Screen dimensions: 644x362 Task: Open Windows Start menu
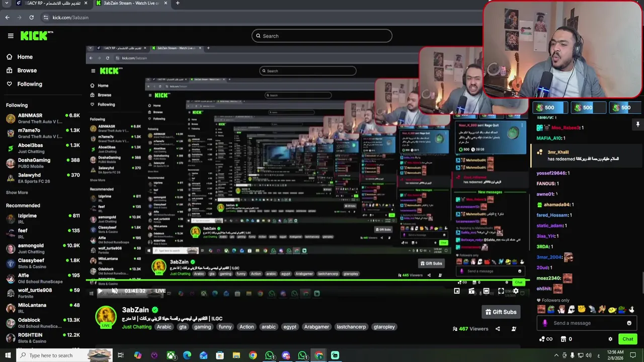tap(8, 355)
